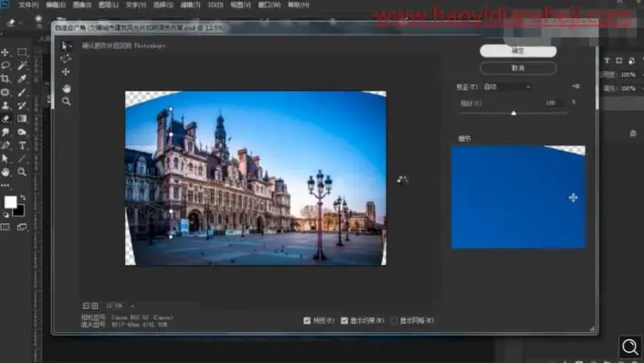Select the Pen tool
Screen dimensions: 644x363
(5, 145)
